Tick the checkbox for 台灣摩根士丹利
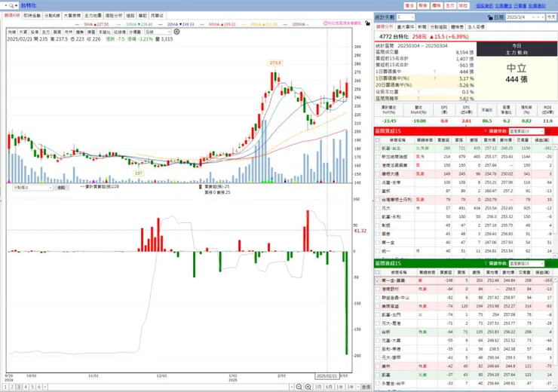The height and width of the screenshot is (392, 558). click(378, 200)
